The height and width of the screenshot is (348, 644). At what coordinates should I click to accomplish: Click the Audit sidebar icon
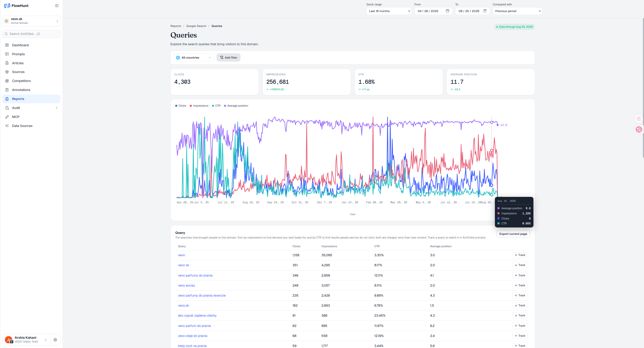(x=7, y=108)
